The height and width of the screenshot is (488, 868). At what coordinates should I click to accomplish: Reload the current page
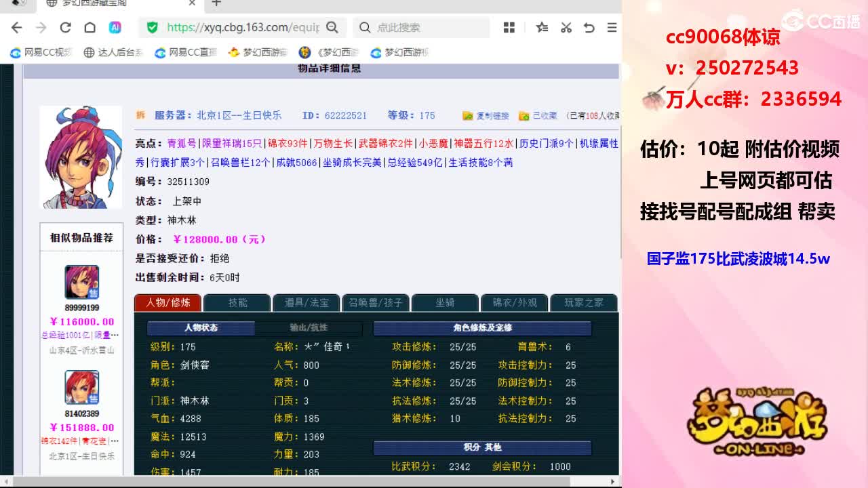pyautogui.click(x=66, y=27)
